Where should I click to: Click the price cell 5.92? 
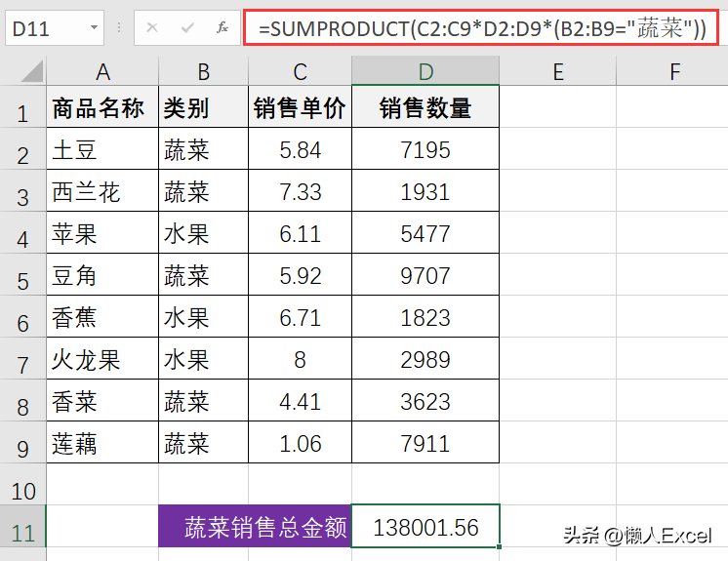tap(300, 275)
